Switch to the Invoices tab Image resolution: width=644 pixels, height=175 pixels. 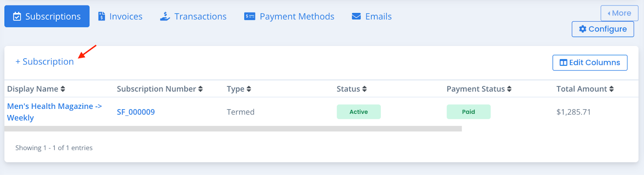click(x=120, y=17)
